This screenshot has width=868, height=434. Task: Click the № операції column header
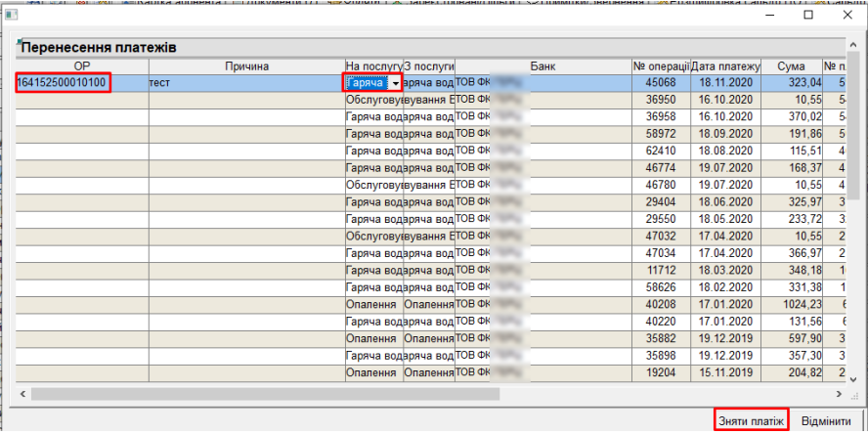point(661,66)
